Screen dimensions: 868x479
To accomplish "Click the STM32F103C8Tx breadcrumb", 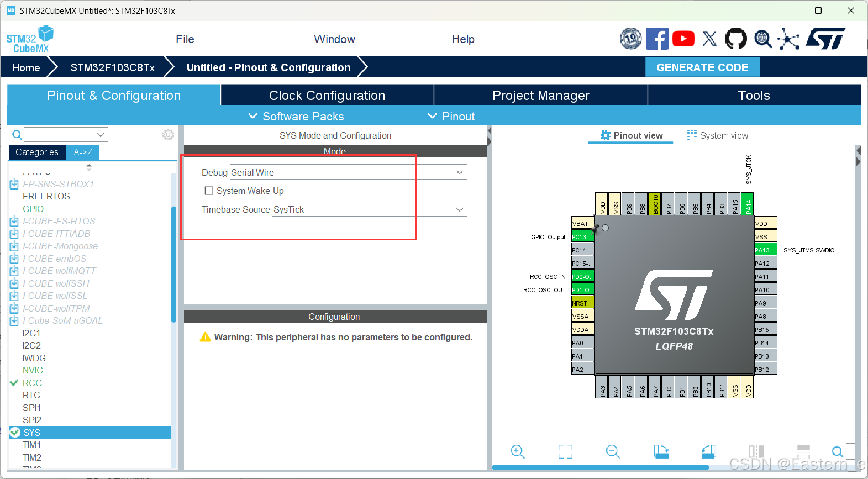I will 112,67.
